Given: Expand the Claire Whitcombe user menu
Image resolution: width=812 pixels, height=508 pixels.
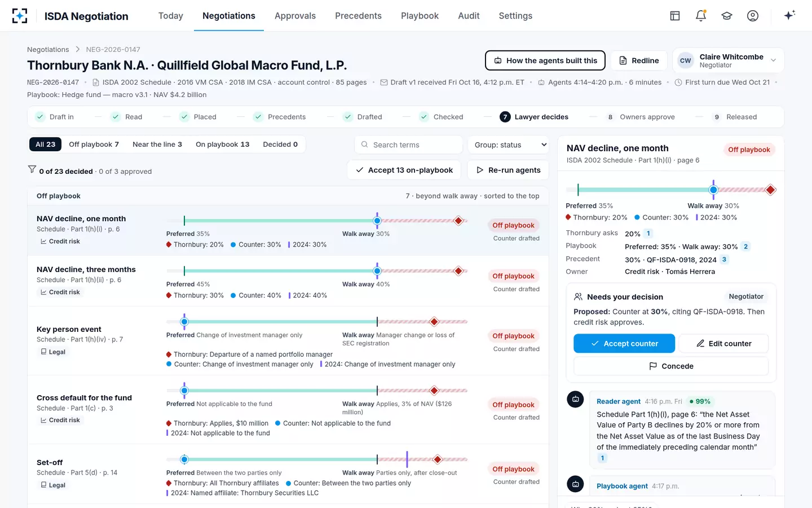Looking at the screenshot, I should pyautogui.click(x=728, y=60).
